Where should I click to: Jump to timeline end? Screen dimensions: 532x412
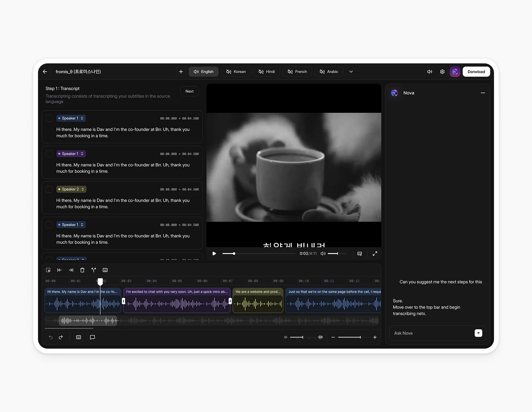(x=71, y=270)
